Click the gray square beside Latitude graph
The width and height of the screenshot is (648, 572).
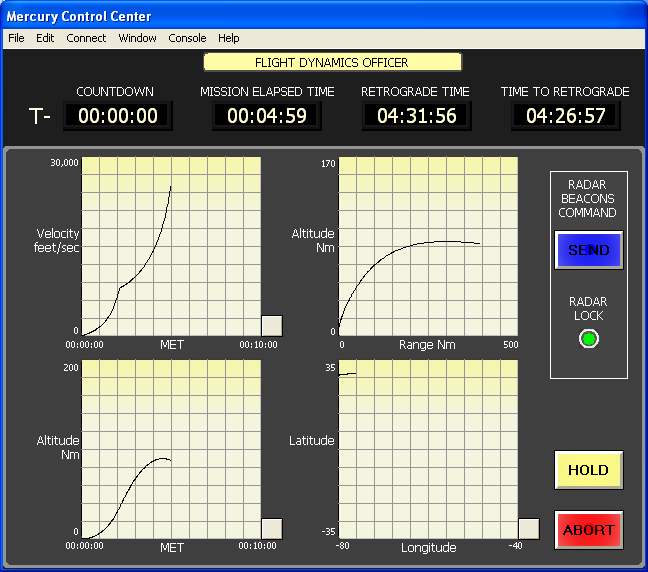pos(529,529)
